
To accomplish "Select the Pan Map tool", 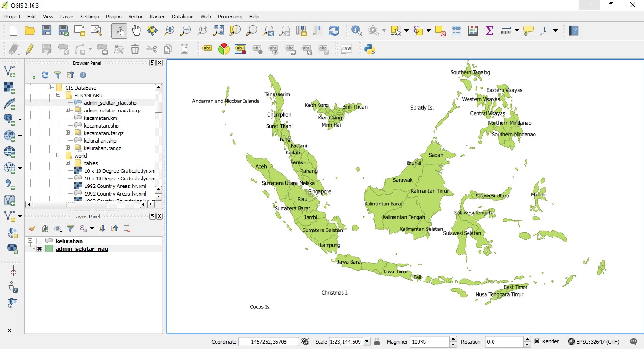I will [x=135, y=30].
